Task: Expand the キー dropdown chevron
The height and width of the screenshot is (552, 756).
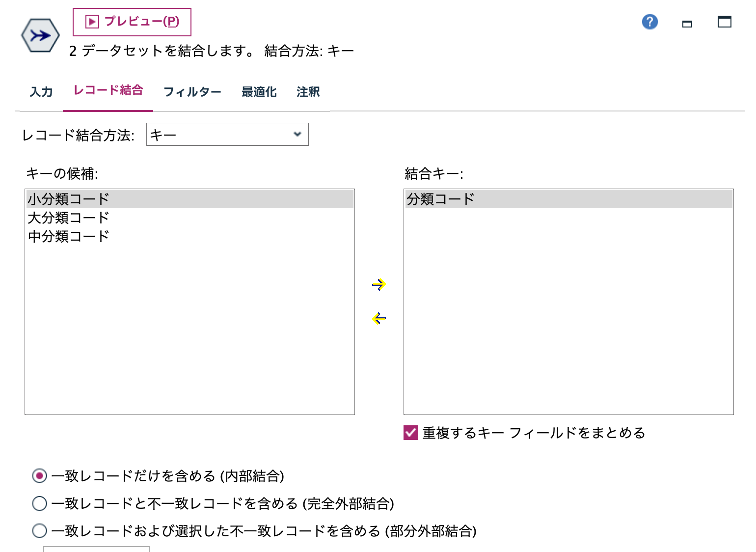Action: pyautogui.click(x=297, y=134)
